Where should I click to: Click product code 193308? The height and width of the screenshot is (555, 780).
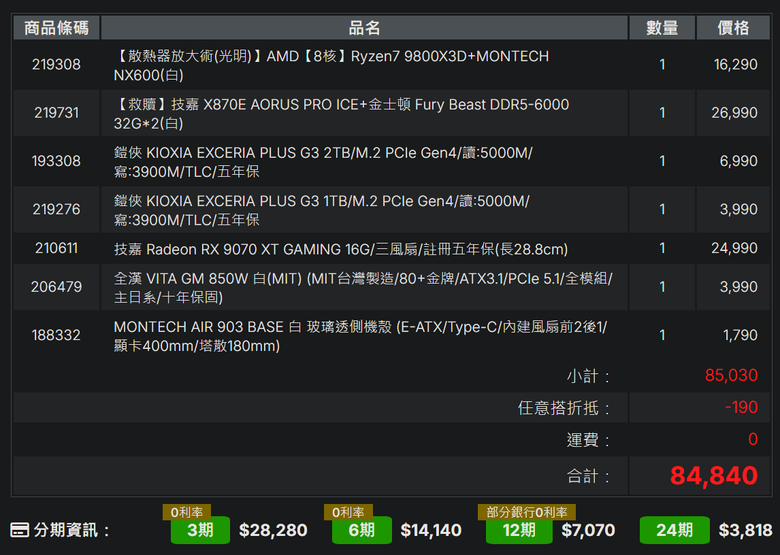pos(56,161)
